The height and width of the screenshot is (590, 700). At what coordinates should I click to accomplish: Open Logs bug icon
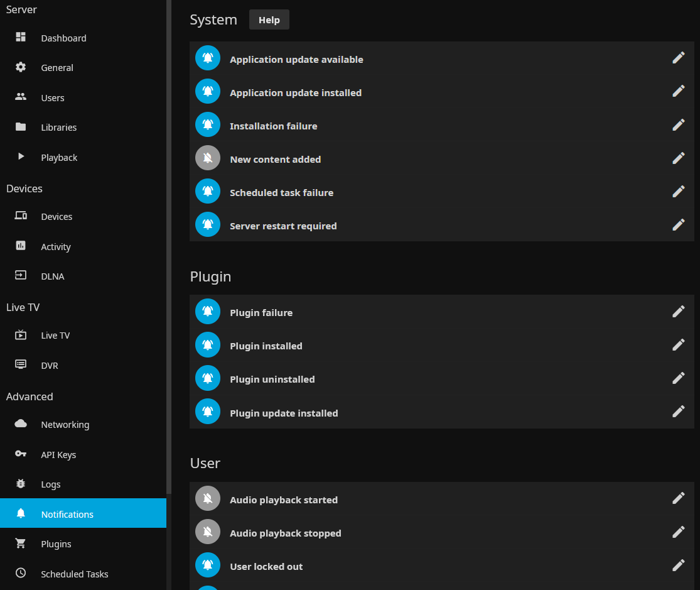(21, 484)
